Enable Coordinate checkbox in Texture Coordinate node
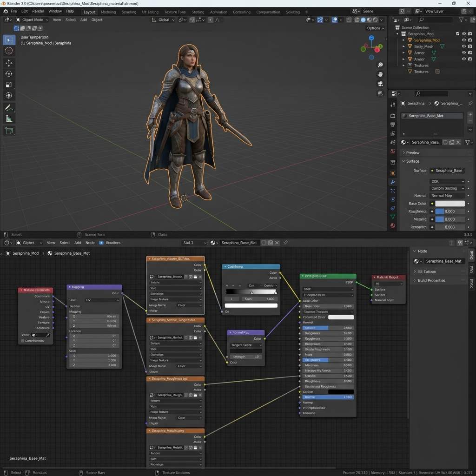Viewport: 476px width, 476px height. [x=22, y=341]
